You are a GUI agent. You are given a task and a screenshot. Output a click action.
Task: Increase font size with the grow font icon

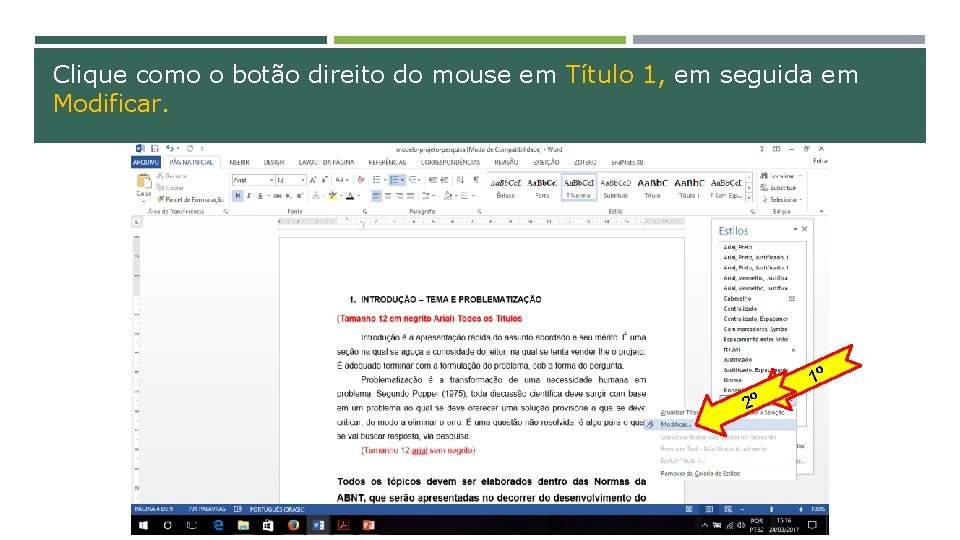[313, 180]
